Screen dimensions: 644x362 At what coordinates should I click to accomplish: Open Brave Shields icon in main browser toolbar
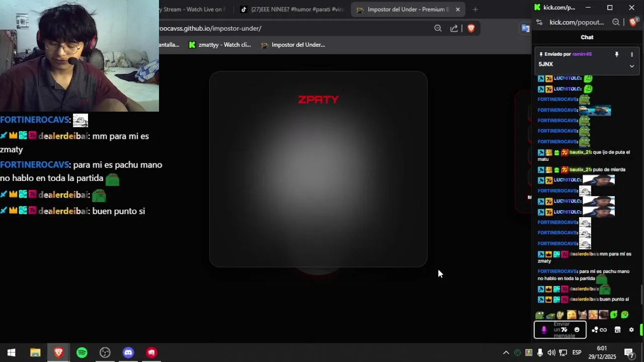471,29
